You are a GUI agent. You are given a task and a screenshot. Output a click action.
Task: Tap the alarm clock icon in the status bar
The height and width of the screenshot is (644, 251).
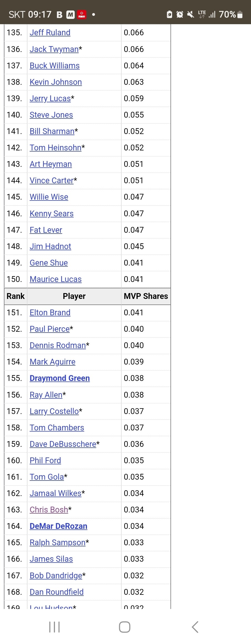coord(180,14)
